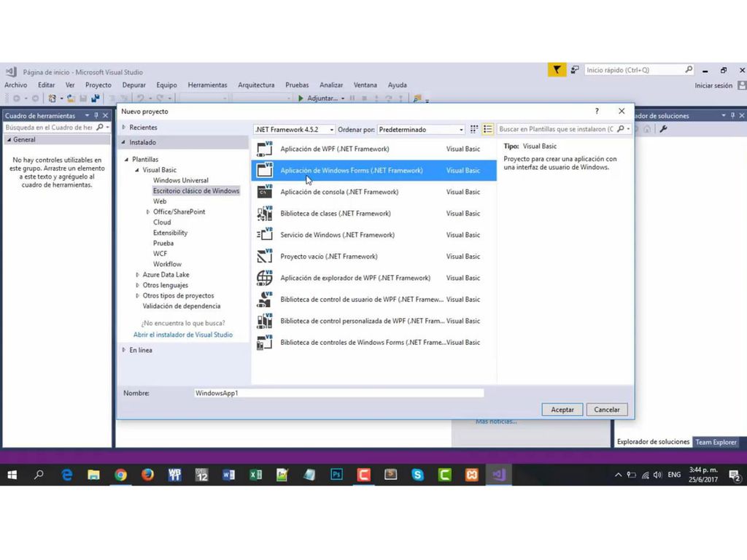Select the Cloud category in tree
This screenshot has height=560, width=747.
162,222
